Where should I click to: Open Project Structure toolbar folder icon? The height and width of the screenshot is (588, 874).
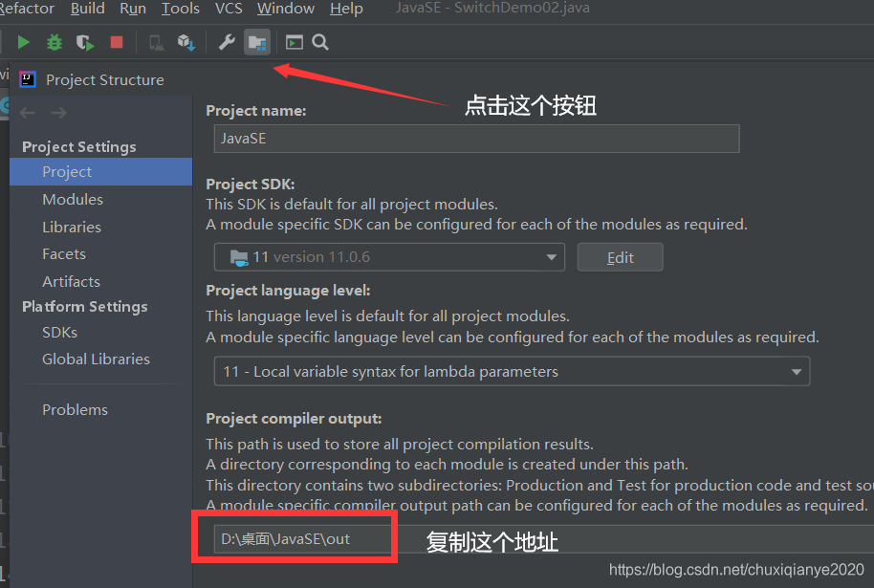[257, 42]
